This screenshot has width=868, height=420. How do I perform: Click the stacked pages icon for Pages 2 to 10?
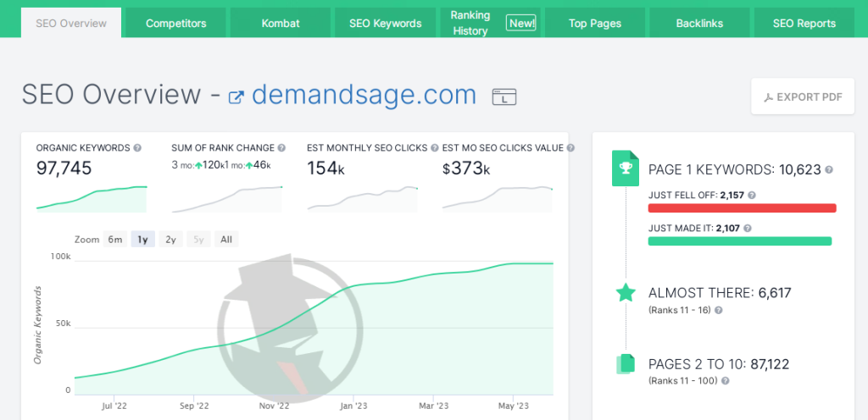pos(626,364)
